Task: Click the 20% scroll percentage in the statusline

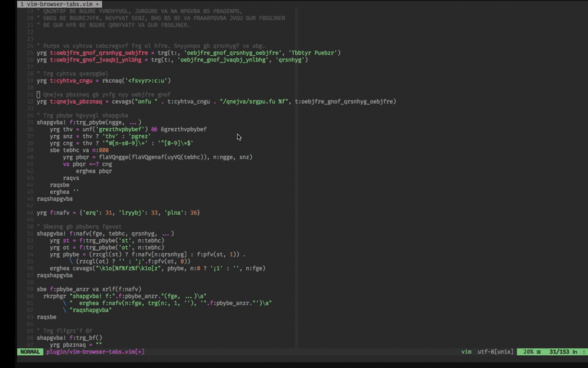Action: (x=529, y=352)
